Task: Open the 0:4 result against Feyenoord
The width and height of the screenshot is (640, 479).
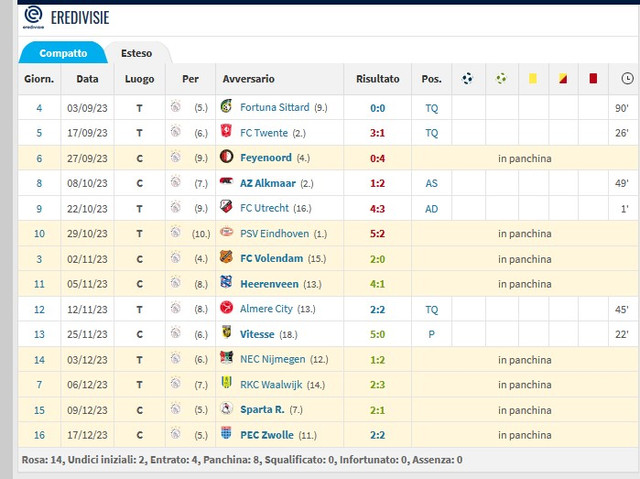Action: tap(377, 158)
